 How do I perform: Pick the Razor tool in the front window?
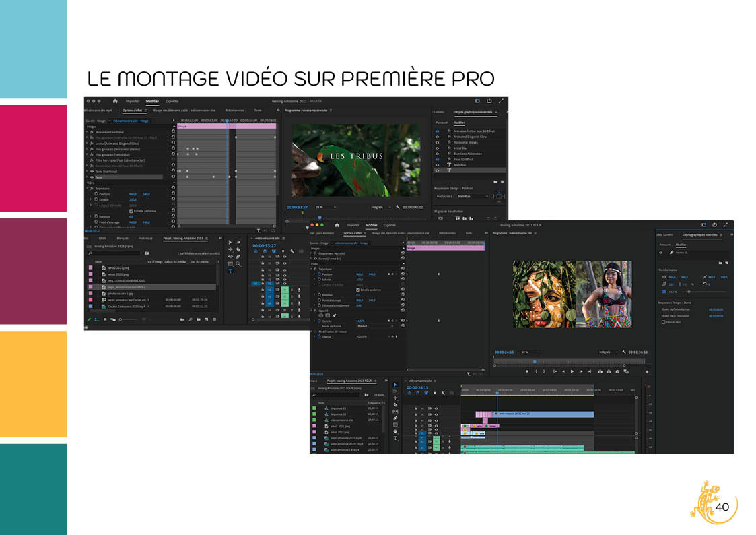[395, 405]
